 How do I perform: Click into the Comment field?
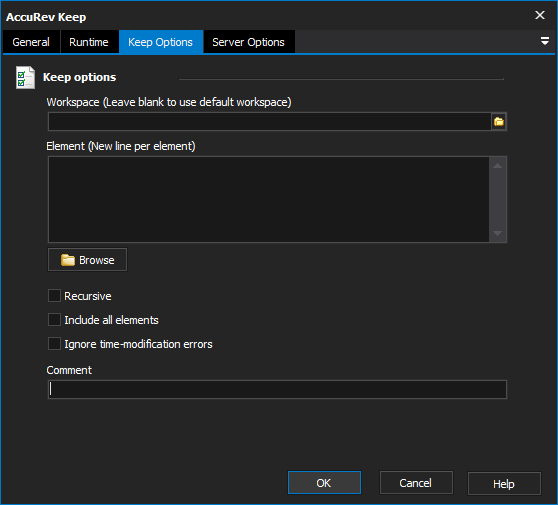click(277, 389)
